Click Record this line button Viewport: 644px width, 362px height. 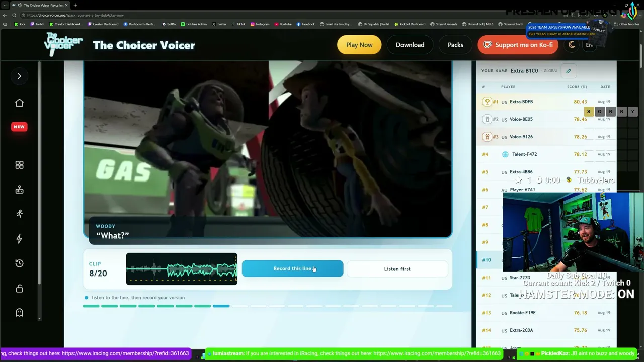292,269
